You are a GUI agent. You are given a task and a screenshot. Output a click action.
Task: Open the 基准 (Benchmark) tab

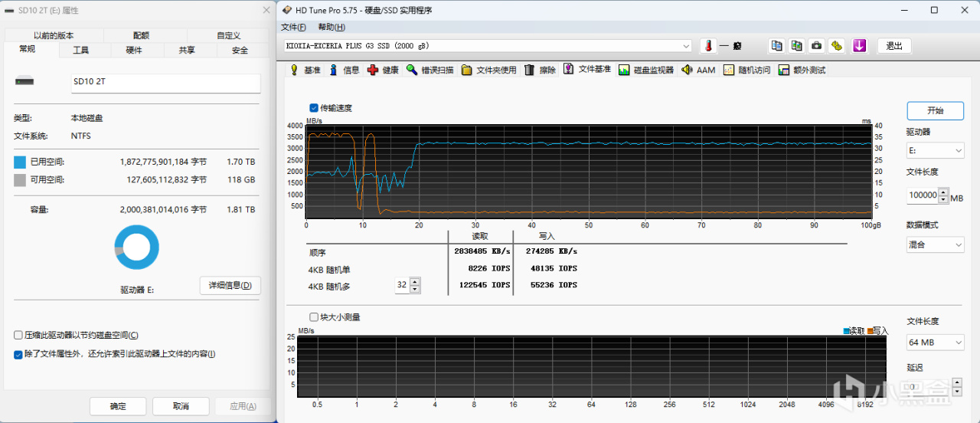point(305,70)
